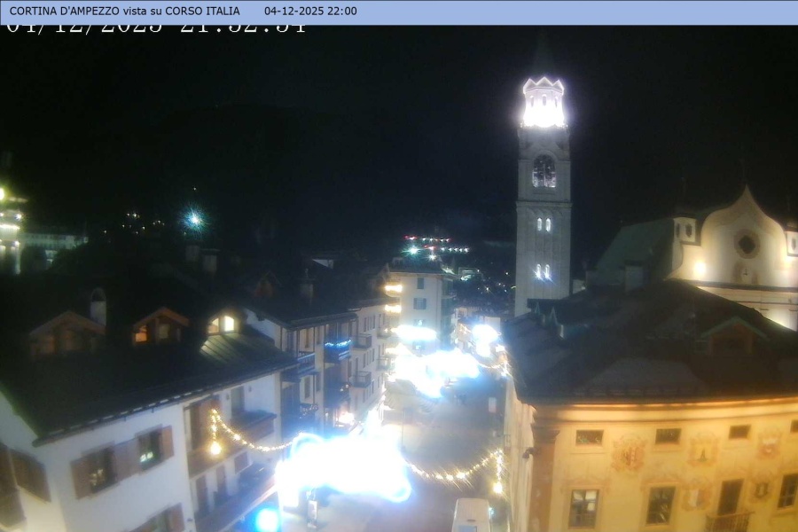Click the bright teal light on the hillside
Viewport: 798px width, 532px height.
tap(193, 218)
